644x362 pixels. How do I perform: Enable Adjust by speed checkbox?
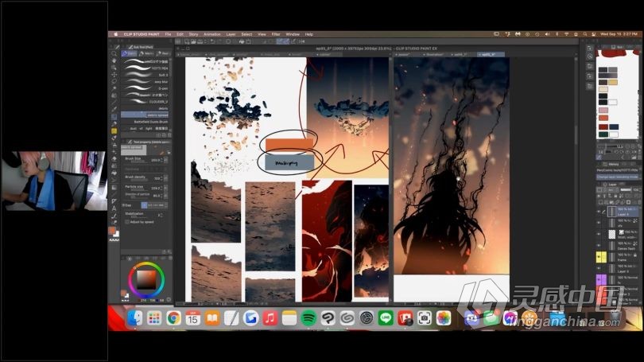(126, 222)
